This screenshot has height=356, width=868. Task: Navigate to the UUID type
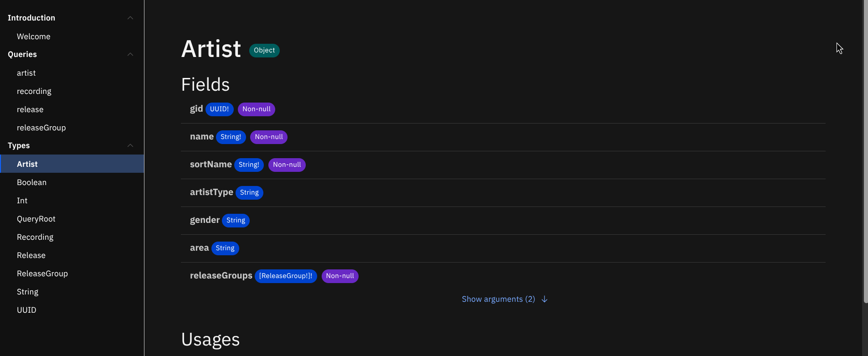pos(26,310)
